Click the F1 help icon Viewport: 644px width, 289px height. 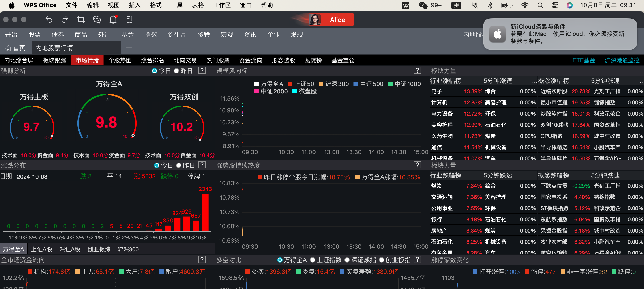click(x=129, y=19)
